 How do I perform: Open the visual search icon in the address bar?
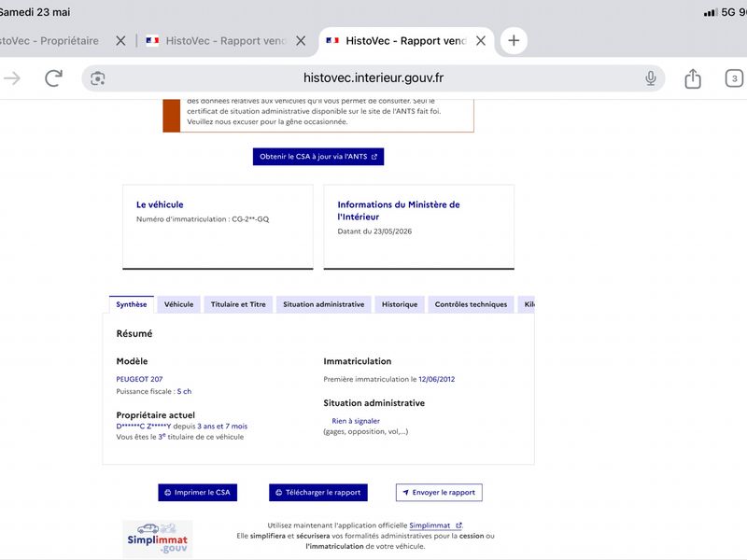98,78
